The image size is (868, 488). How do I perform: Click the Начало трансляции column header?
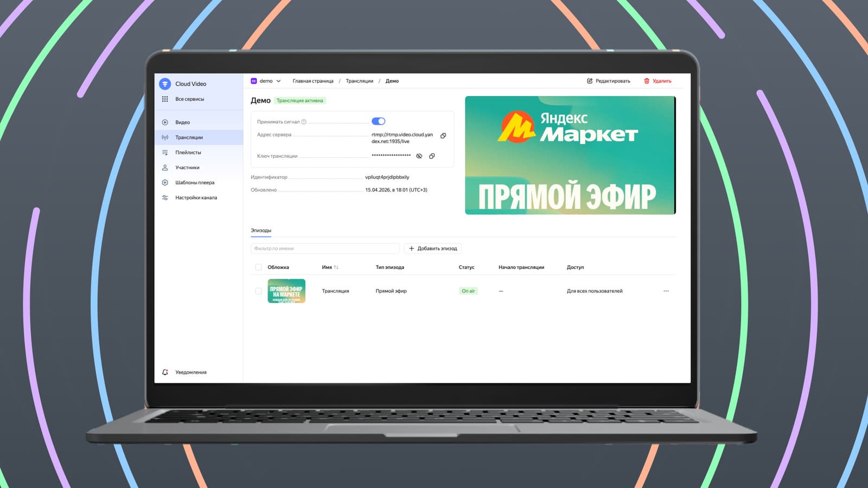(x=521, y=267)
